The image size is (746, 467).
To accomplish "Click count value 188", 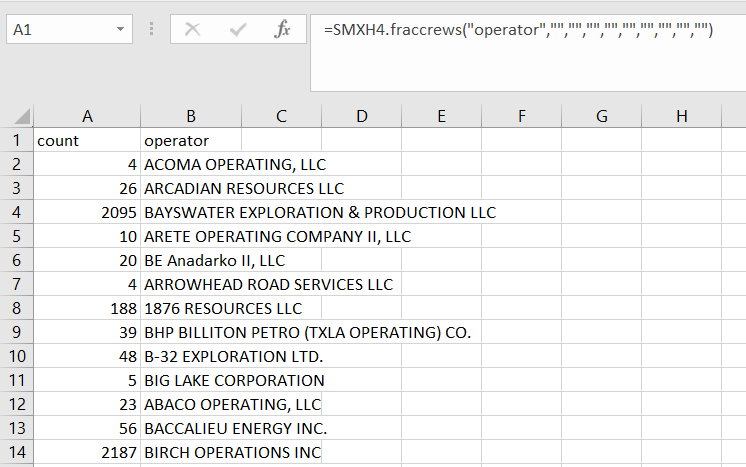I will click(123, 309).
